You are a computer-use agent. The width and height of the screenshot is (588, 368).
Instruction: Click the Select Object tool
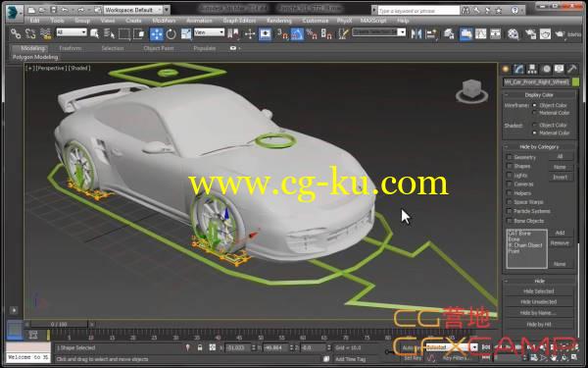tap(94, 34)
